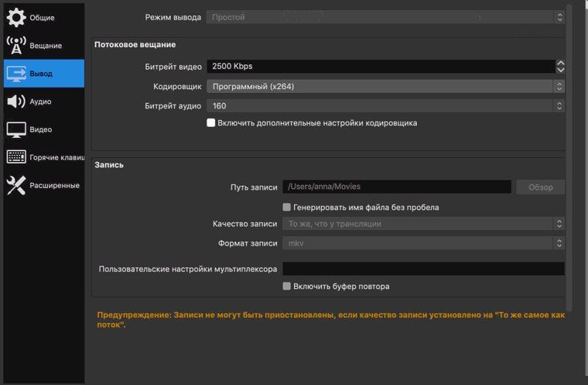Open the Горячие клавиши section
This screenshot has height=385, width=588.
[x=44, y=157]
